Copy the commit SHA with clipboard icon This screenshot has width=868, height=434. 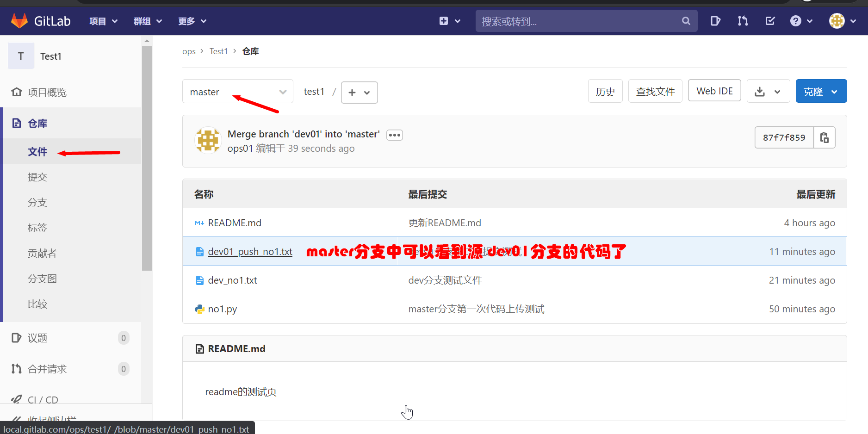(x=825, y=137)
